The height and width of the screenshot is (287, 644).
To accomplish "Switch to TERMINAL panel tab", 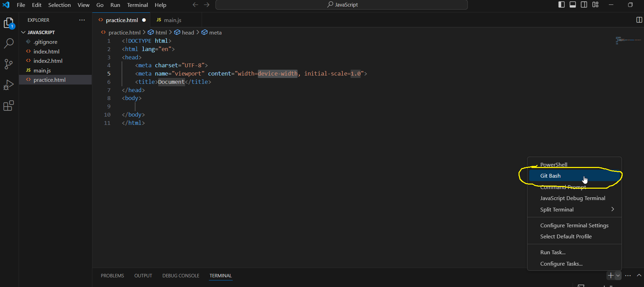I will tap(221, 276).
